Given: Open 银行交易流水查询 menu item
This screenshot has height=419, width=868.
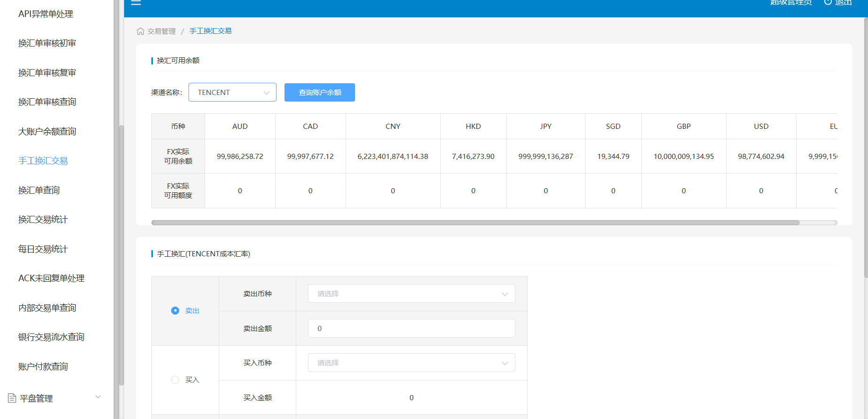Looking at the screenshot, I should [51, 337].
